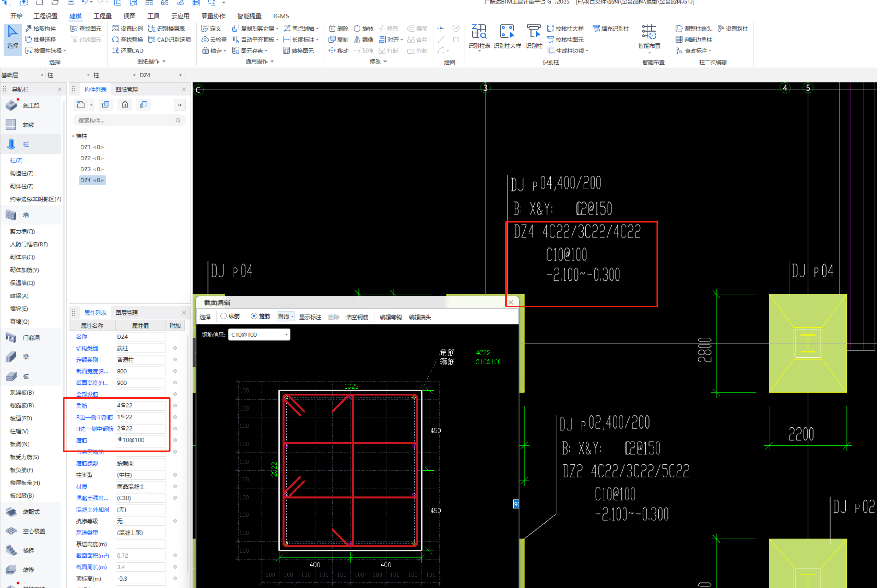Select DZ2 in component list
Image resolution: width=877 pixels, height=588 pixels.
pos(92,158)
